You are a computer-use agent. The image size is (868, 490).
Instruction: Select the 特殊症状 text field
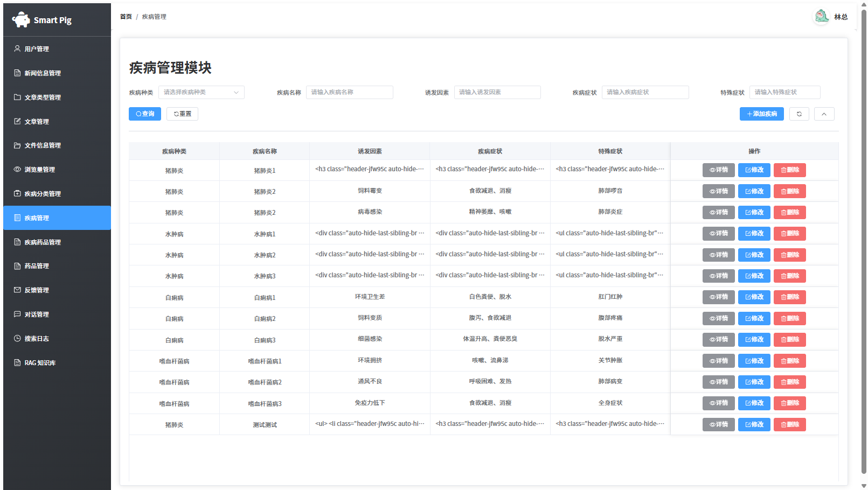pos(785,92)
